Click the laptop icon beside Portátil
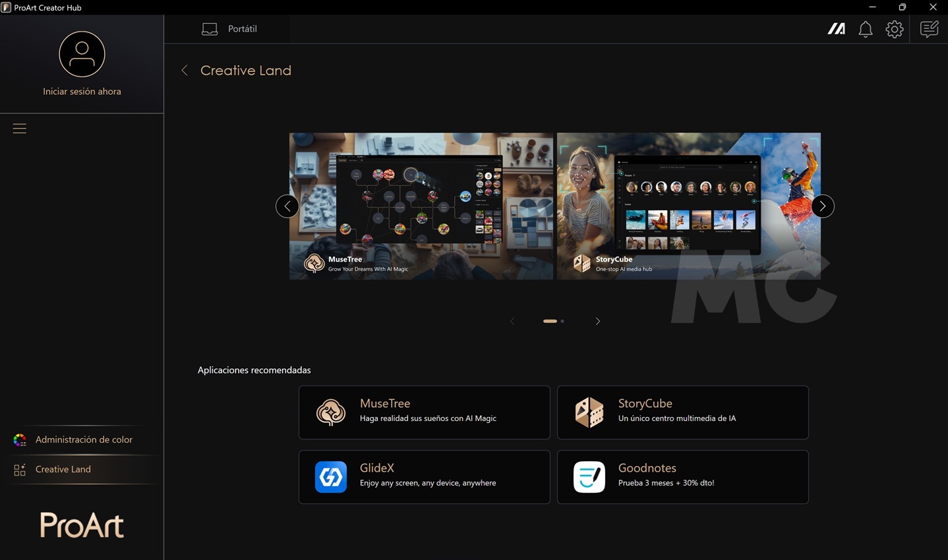 (x=210, y=29)
